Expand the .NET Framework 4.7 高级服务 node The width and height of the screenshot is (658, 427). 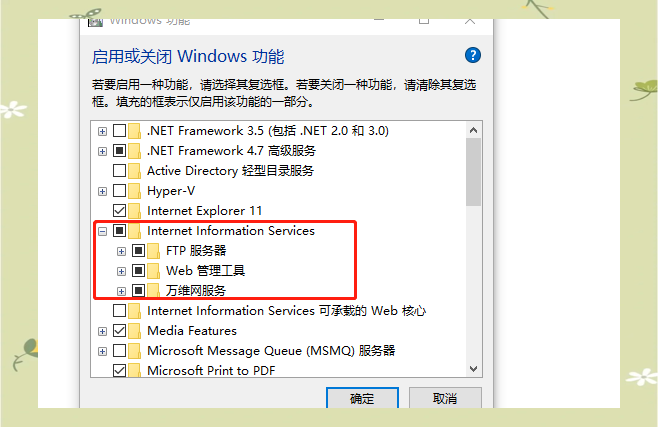102,151
